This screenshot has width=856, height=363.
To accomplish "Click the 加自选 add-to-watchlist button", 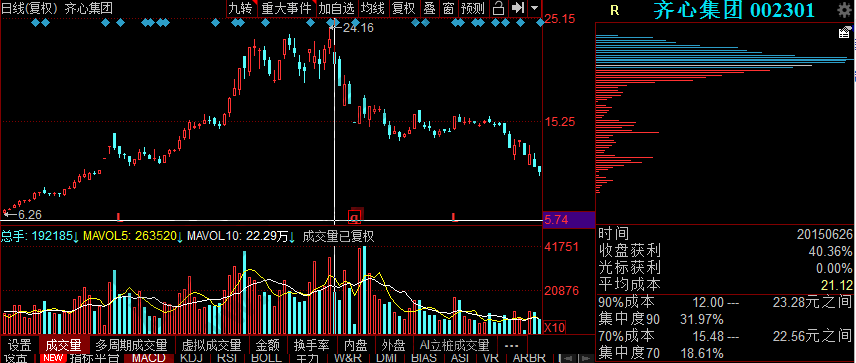I will click(336, 8).
